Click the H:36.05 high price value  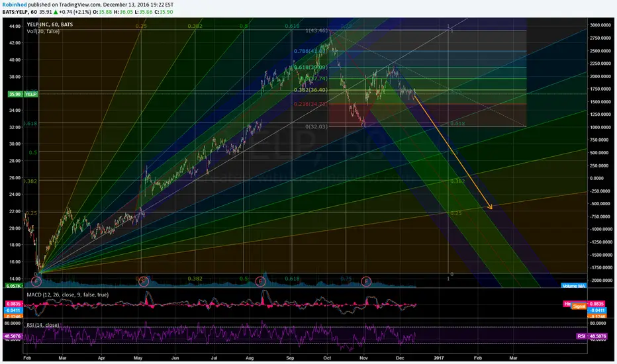(123, 12)
